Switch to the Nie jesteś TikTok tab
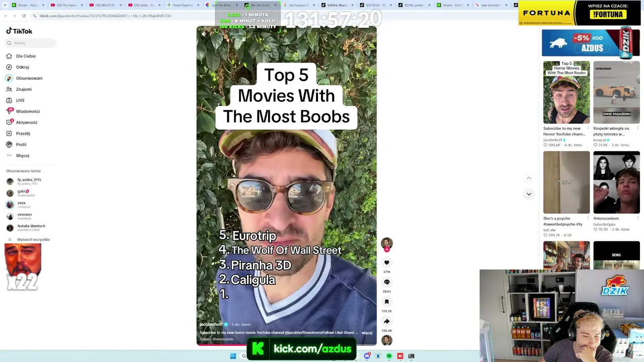644x362 pixels. pyautogui.click(x=415, y=5)
